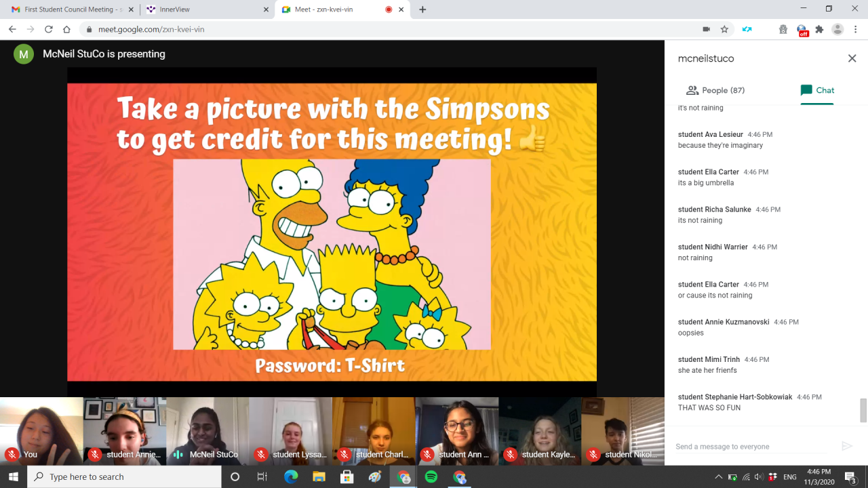
Task: Select student Charl's video tile
Action: tap(374, 431)
